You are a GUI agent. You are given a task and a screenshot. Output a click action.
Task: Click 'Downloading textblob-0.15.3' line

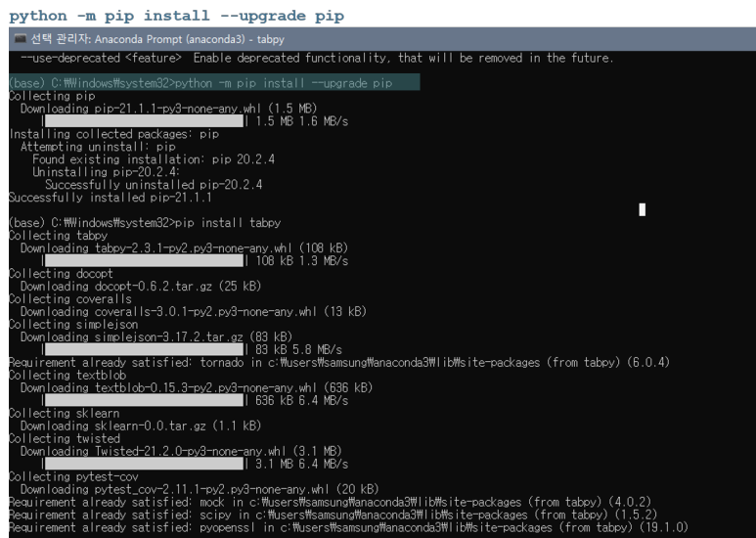pos(197,387)
